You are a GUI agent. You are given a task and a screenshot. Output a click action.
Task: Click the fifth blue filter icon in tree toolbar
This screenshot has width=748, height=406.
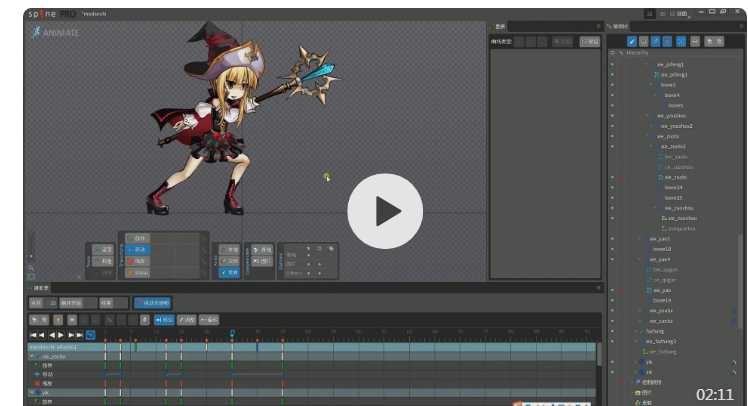(681, 42)
